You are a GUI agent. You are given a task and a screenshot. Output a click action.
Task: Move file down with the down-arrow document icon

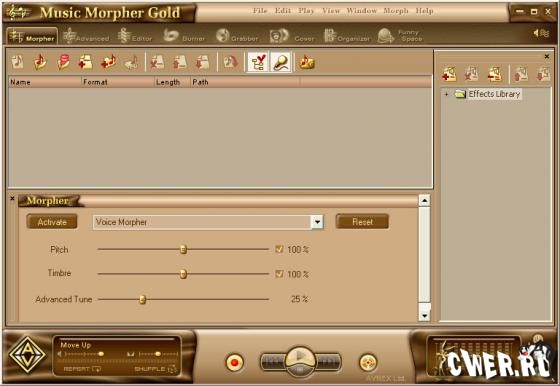coord(202,62)
